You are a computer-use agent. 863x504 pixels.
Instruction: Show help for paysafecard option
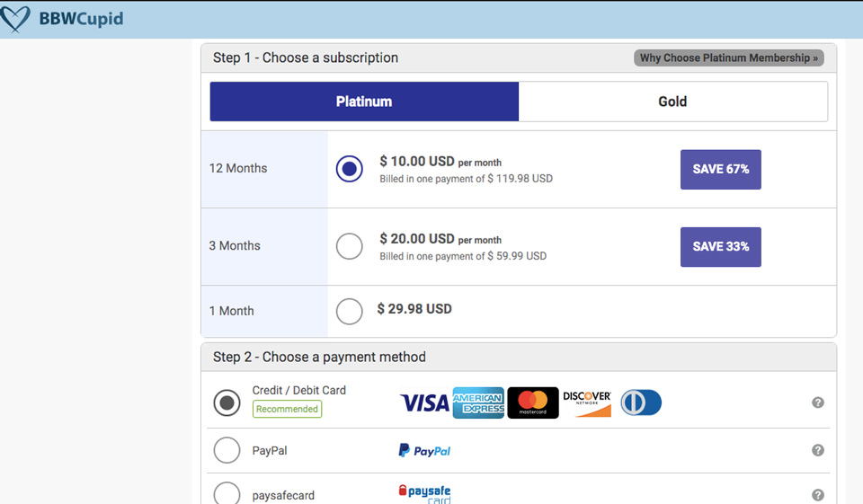point(818,495)
